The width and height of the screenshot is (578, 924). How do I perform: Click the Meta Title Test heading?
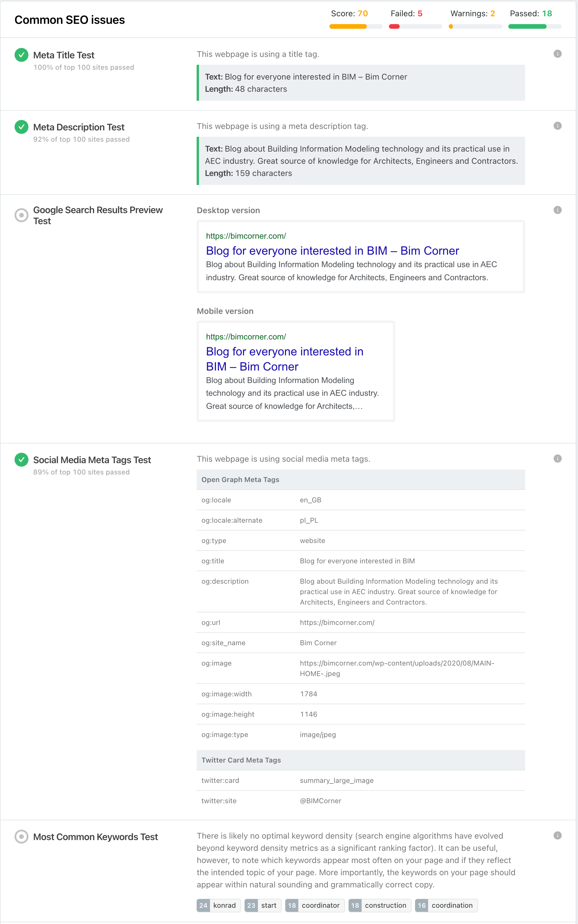(x=63, y=55)
